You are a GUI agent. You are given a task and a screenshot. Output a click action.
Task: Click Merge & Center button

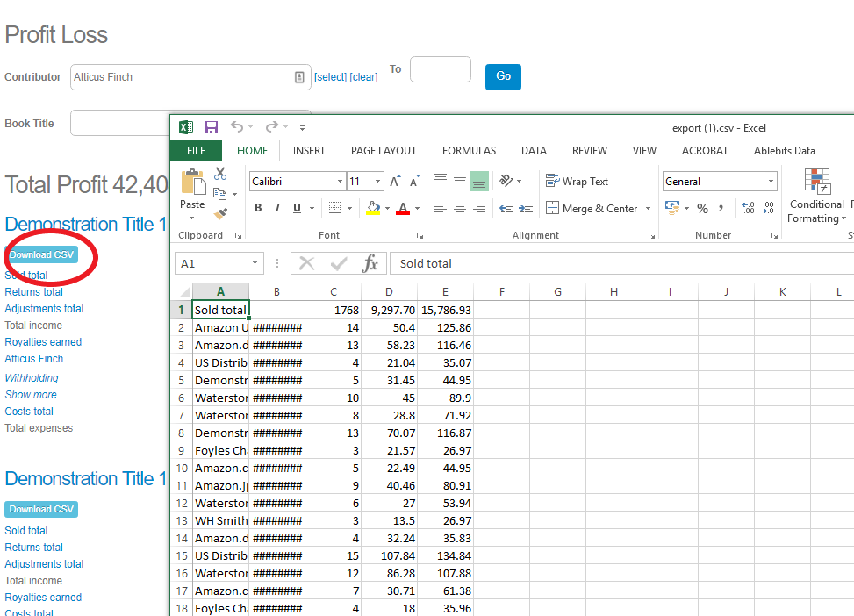point(592,208)
